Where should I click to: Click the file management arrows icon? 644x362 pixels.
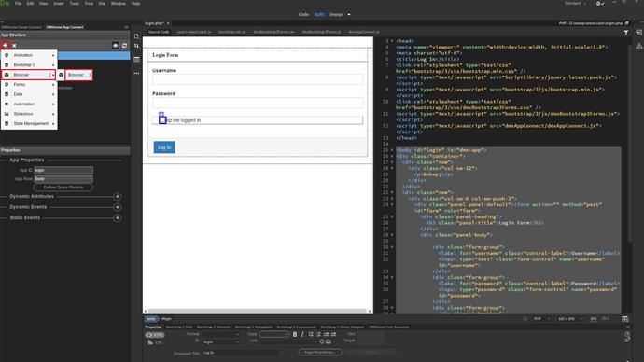tap(137, 46)
